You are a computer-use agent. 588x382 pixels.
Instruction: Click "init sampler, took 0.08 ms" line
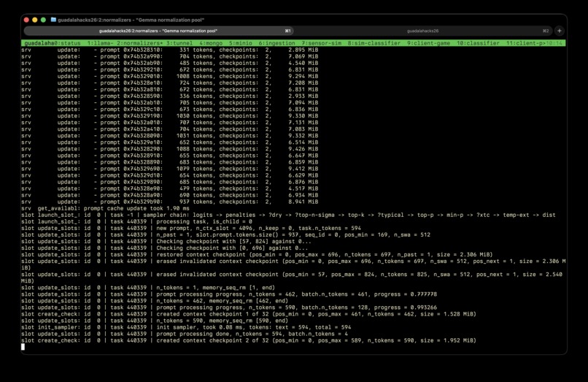click(186, 327)
